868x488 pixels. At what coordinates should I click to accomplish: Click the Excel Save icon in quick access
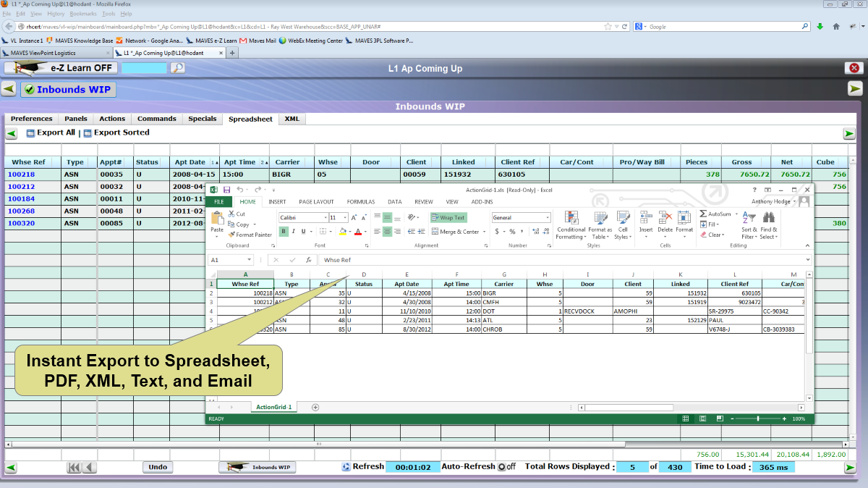[x=226, y=190]
